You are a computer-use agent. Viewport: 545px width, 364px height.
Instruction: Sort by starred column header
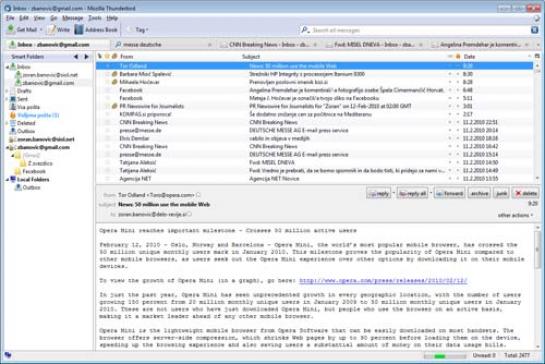(107, 56)
